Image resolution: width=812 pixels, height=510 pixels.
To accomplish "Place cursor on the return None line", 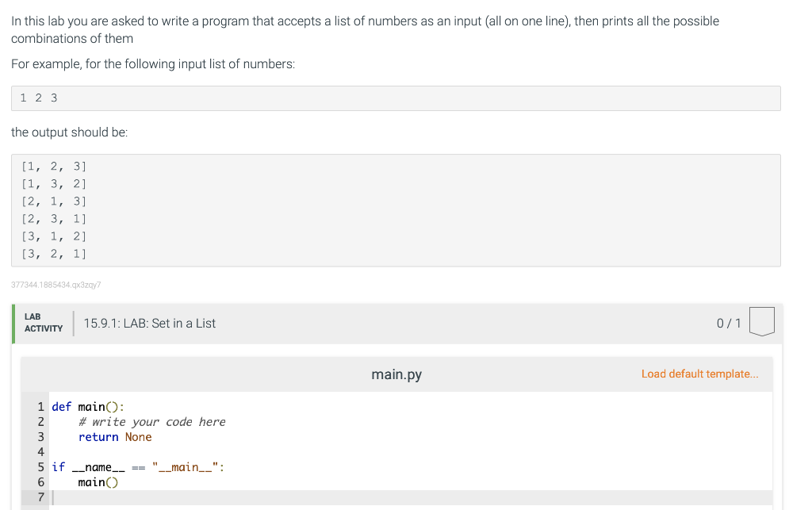I will [x=115, y=437].
